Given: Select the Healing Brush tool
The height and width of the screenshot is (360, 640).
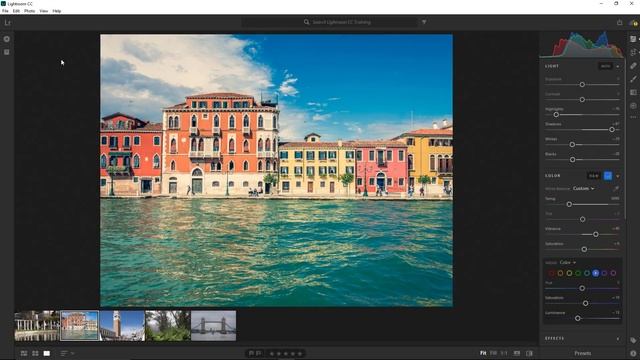Looking at the screenshot, I should coord(633,66).
